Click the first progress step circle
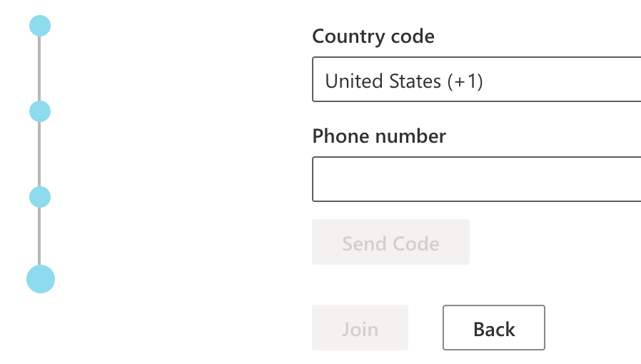Viewport: 641px width, 364px height. click(40, 26)
